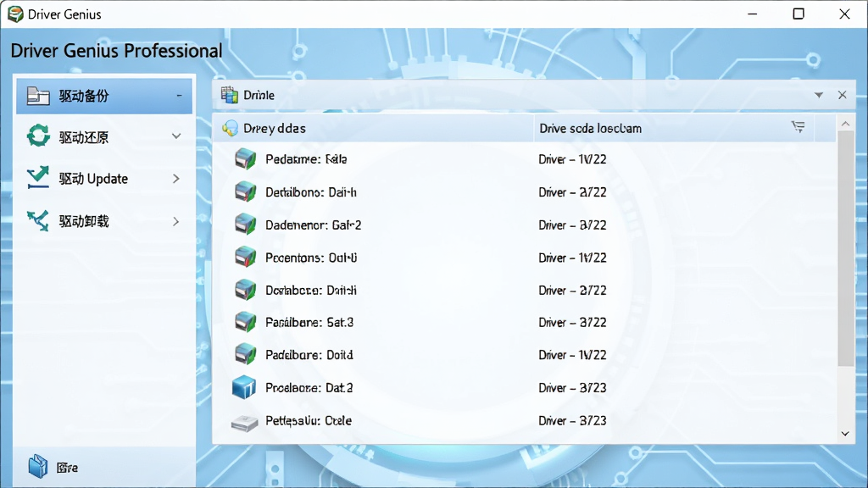Click the "Driver Genius Professional" heading
Image resolution: width=868 pixels, height=488 pixels.
pos(116,51)
